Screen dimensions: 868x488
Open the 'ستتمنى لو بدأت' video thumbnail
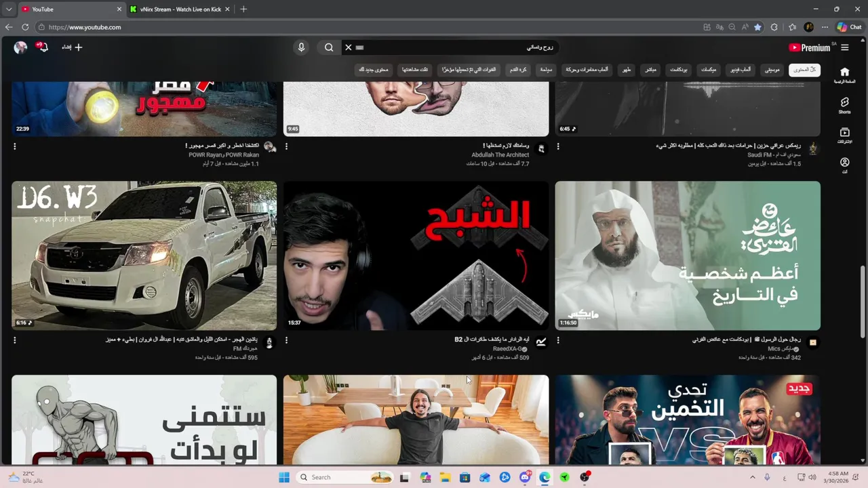point(144,420)
